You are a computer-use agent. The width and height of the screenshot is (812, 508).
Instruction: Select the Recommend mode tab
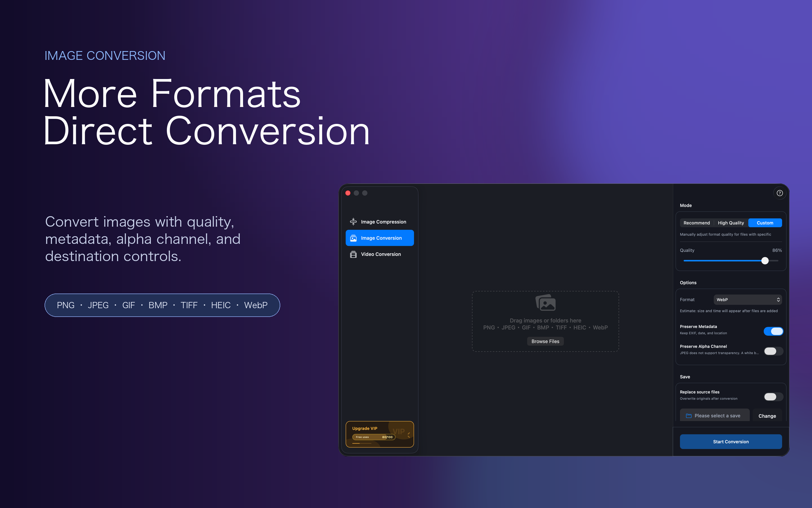697,223
